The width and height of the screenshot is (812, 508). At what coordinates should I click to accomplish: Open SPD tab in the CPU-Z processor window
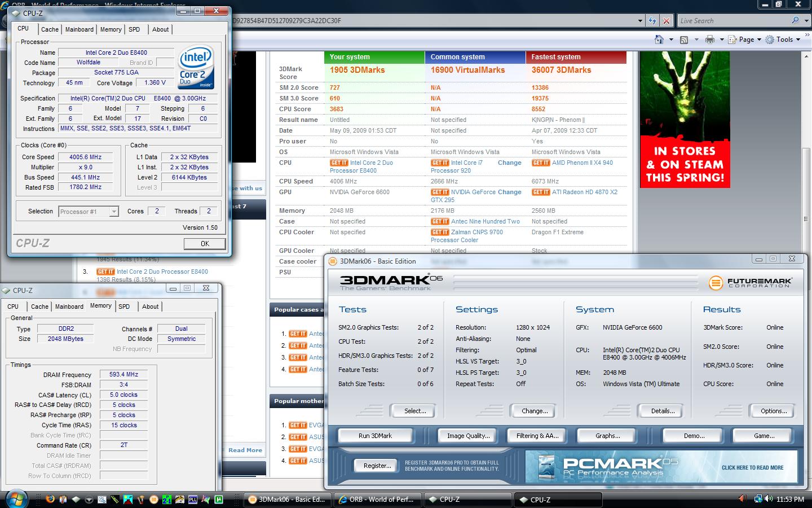point(134,29)
